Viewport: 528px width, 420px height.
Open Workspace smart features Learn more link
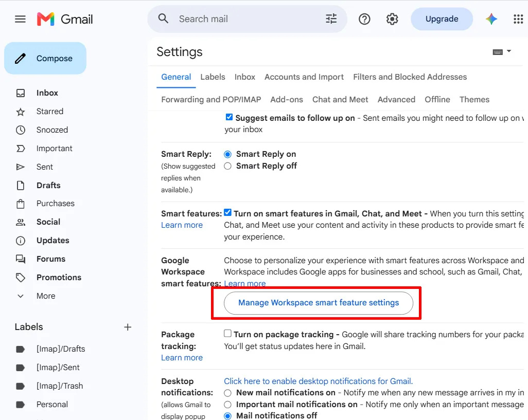tap(245, 284)
